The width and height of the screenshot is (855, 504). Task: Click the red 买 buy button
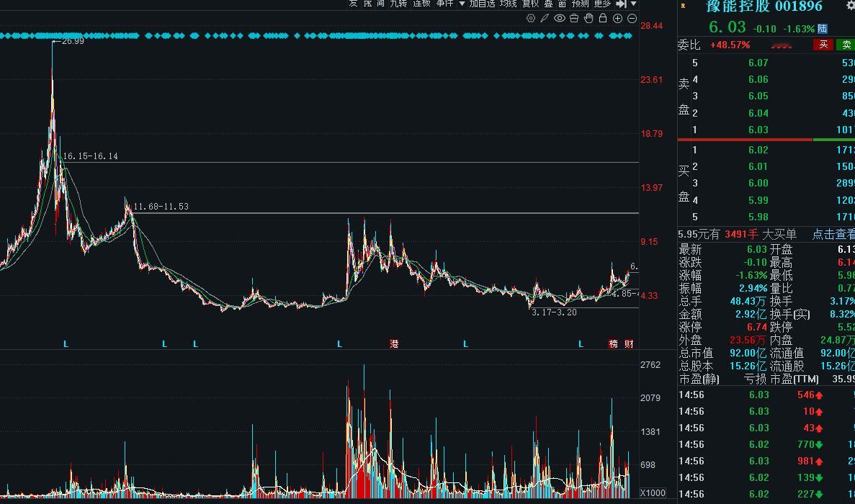[823, 44]
